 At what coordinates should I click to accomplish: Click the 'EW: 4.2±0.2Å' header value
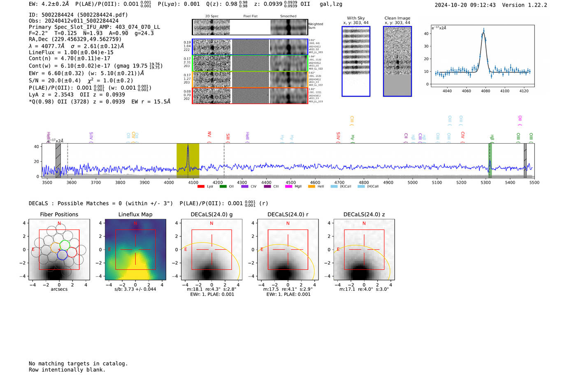pyautogui.click(x=49, y=4)
